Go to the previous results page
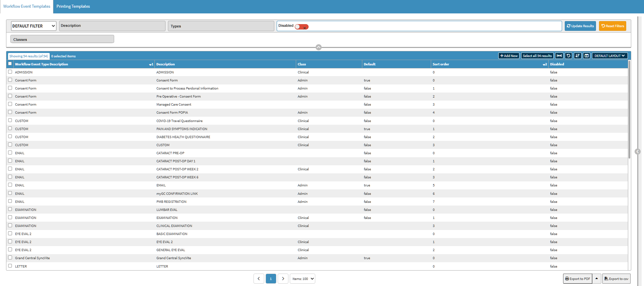Viewport: 644px width, 286px height. (259, 279)
